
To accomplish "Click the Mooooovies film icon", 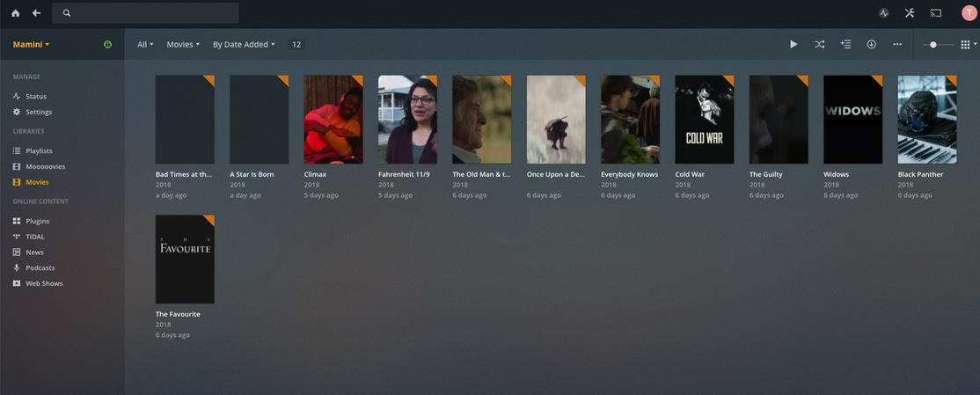I will pyautogui.click(x=17, y=167).
